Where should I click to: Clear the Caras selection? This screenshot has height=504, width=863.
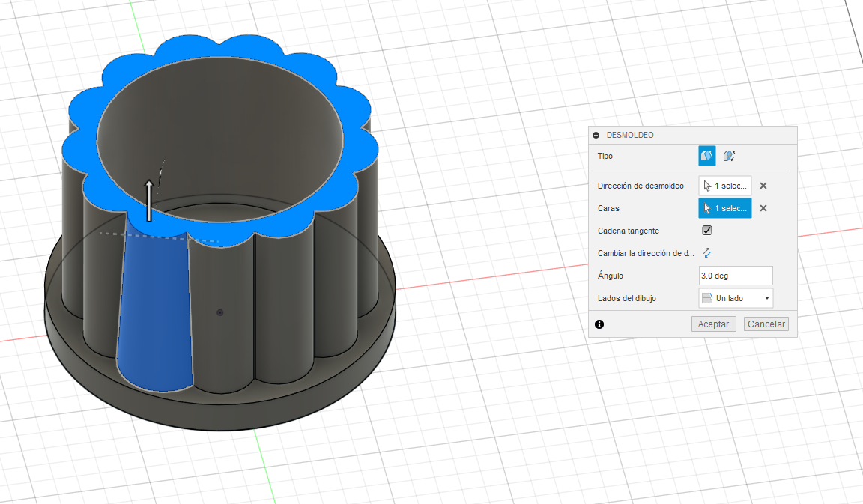point(763,208)
